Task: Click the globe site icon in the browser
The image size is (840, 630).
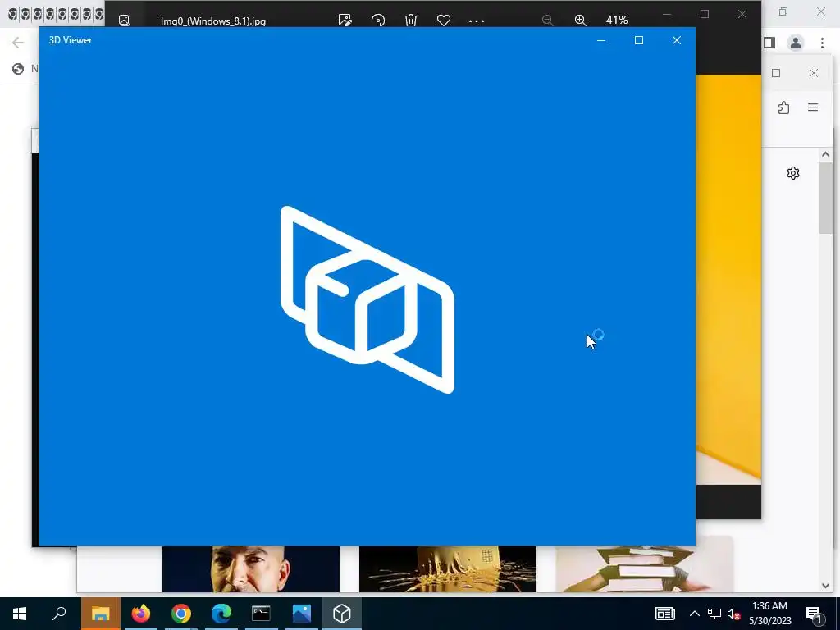Action: 18,69
